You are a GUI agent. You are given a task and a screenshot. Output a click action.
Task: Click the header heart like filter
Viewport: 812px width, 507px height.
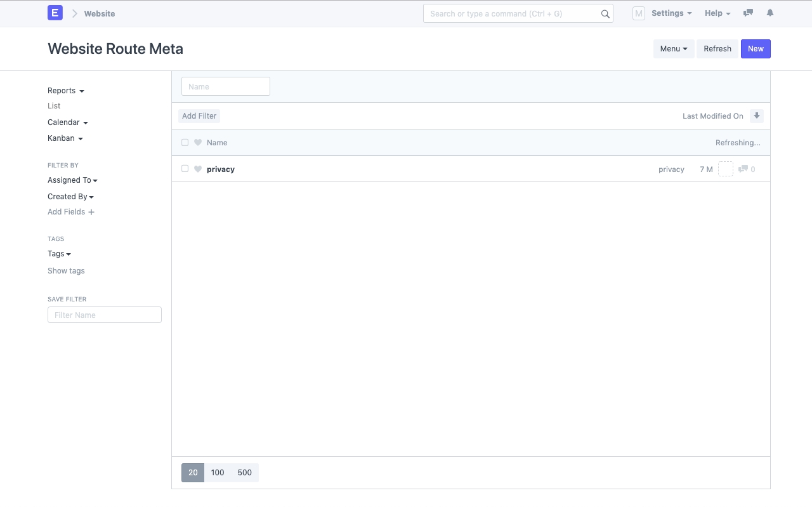click(x=198, y=143)
